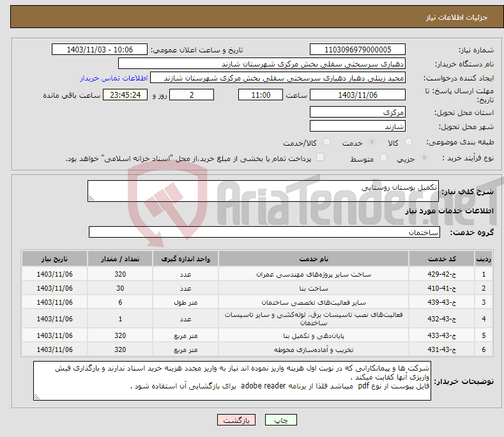Screen dimensions: 504x437
Task: Click date 1403/11/06 in row 6
Action: click(55, 349)
